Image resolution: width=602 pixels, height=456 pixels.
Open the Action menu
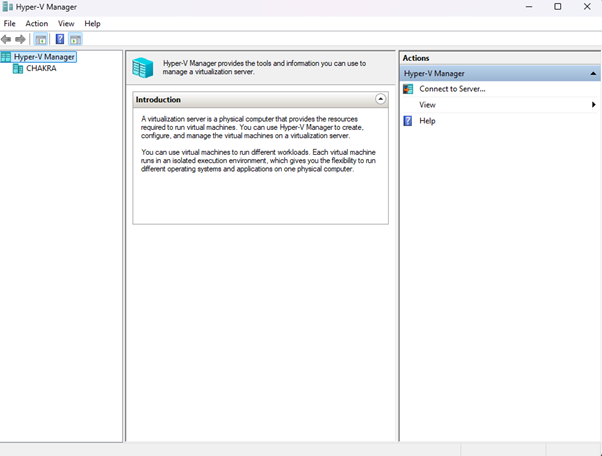(36, 23)
